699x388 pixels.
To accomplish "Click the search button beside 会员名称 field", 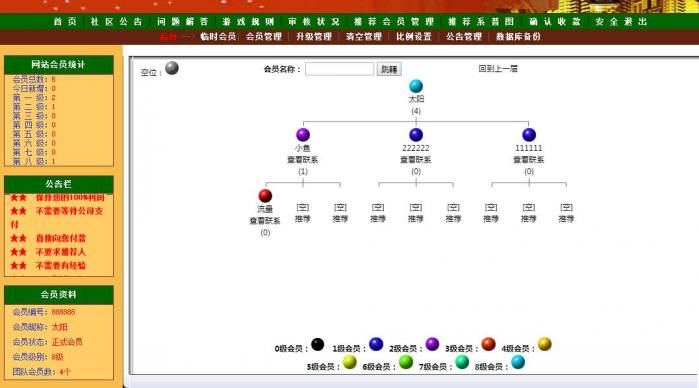I will coord(389,69).
